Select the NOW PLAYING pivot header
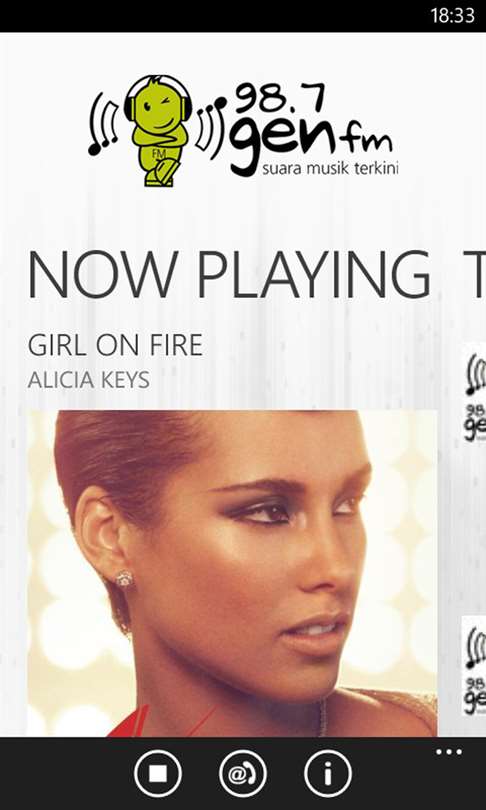 click(229, 274)
